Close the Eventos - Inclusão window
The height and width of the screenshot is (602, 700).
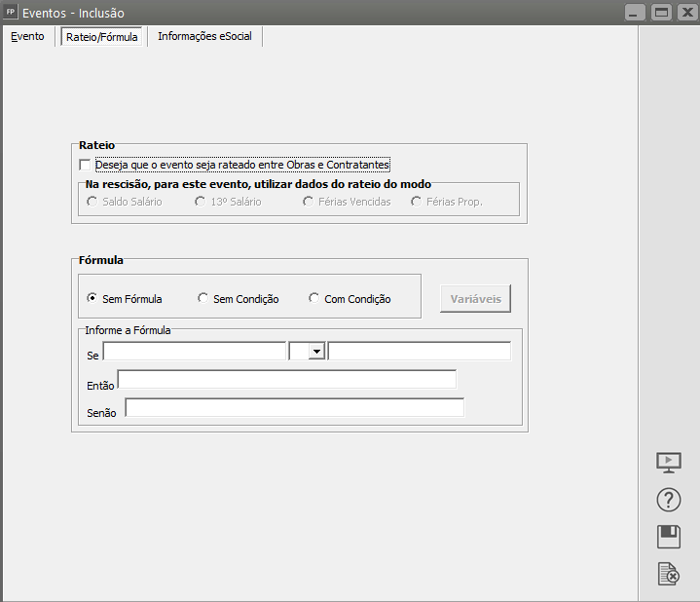coord(684,13)
